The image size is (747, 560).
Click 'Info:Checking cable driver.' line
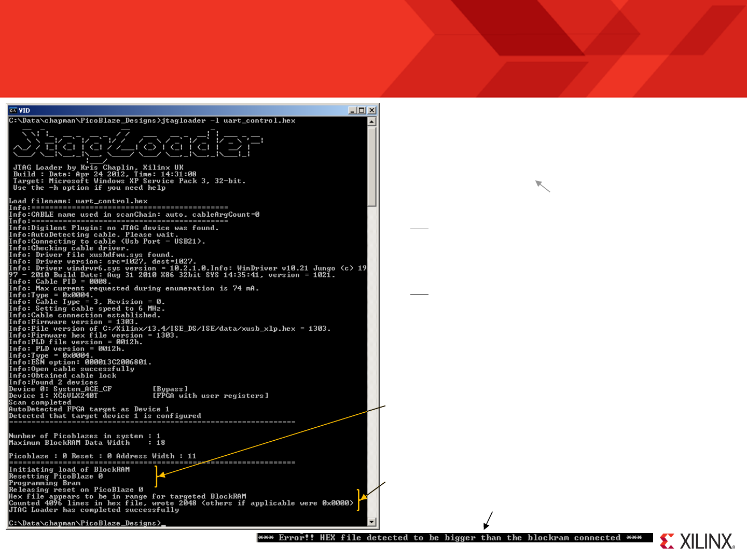click(x=69, y=248)
